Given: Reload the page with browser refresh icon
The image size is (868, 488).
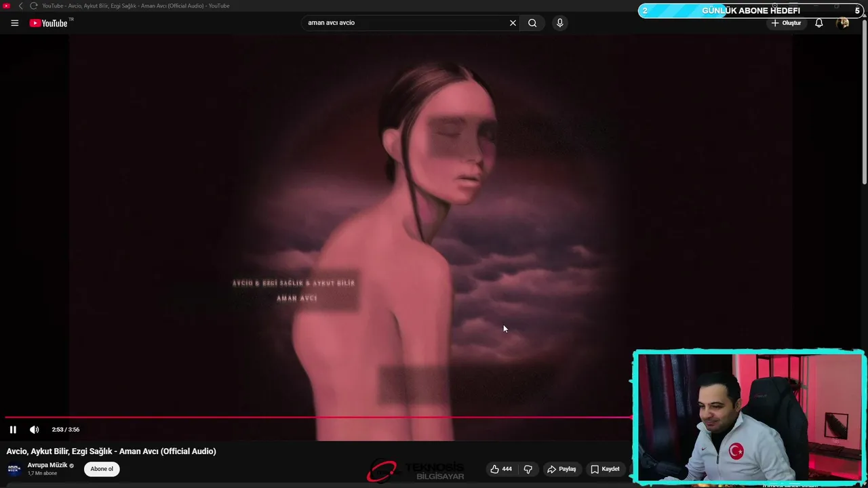Looking at the screenshot, I should [x=33, y=6].
